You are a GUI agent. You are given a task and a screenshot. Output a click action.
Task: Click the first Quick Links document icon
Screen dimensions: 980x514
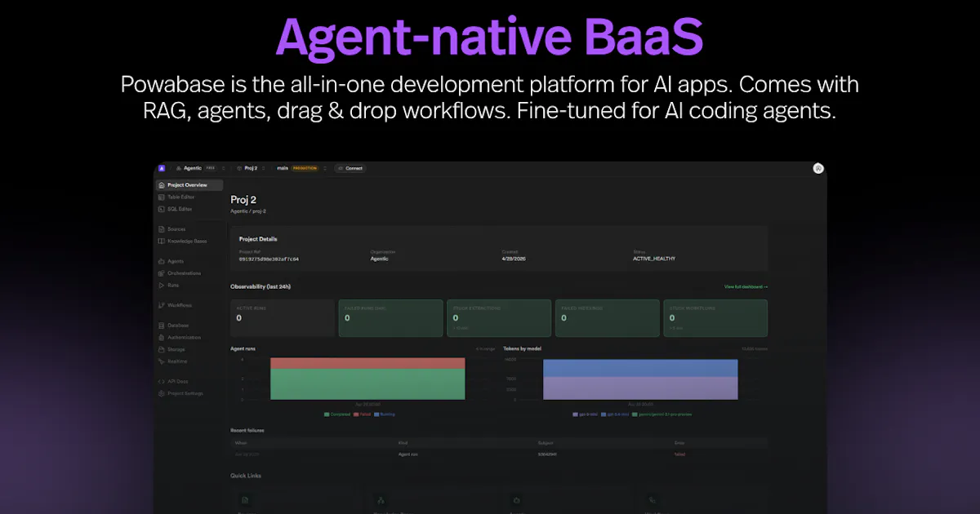(x=244, y=500)
